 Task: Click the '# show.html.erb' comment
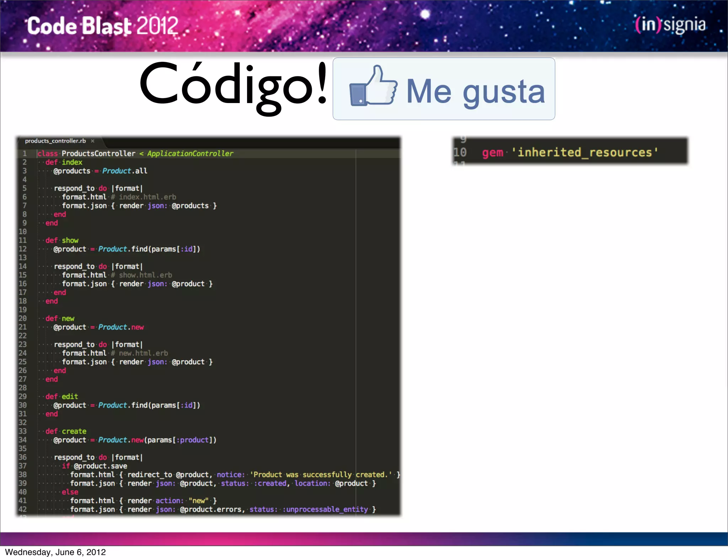click(141, 275)
